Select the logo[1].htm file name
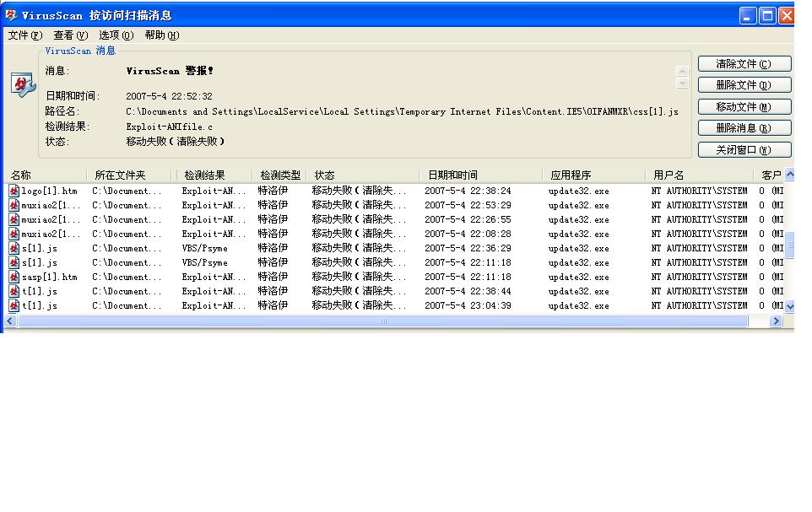The width and height of the screenshot is (812, 512). (x=49, y=191)
